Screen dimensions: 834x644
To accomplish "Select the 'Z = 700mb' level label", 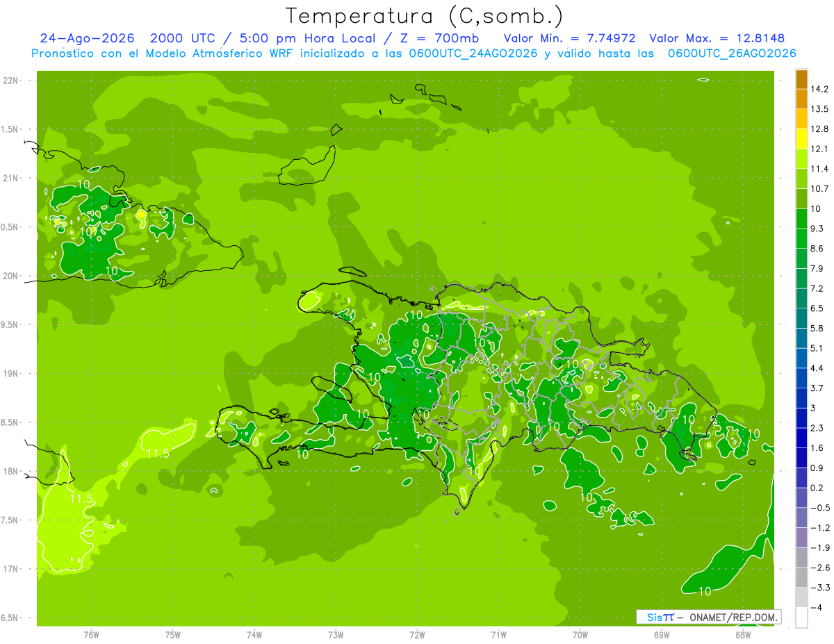I will [436, 38].
